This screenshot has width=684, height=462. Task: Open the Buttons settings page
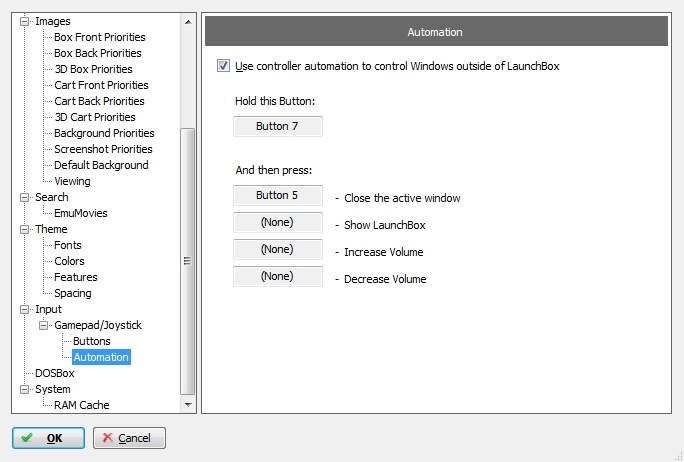92,341
